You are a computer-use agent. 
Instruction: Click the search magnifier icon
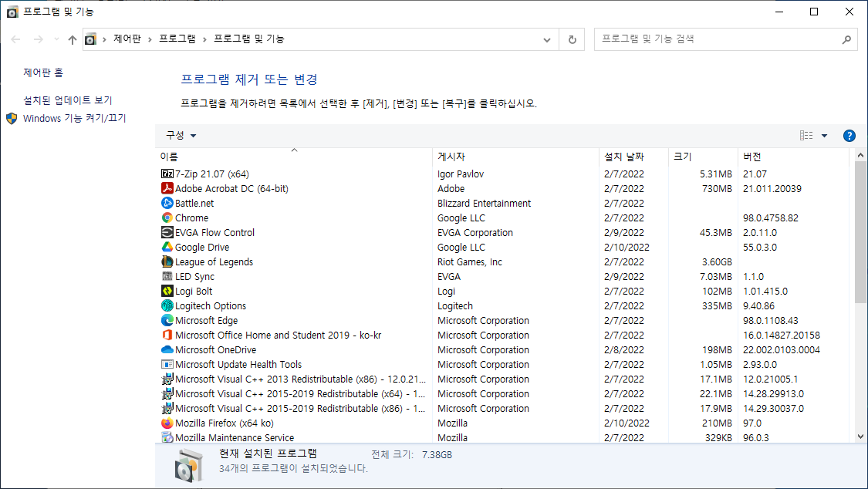tap(846, 39)
